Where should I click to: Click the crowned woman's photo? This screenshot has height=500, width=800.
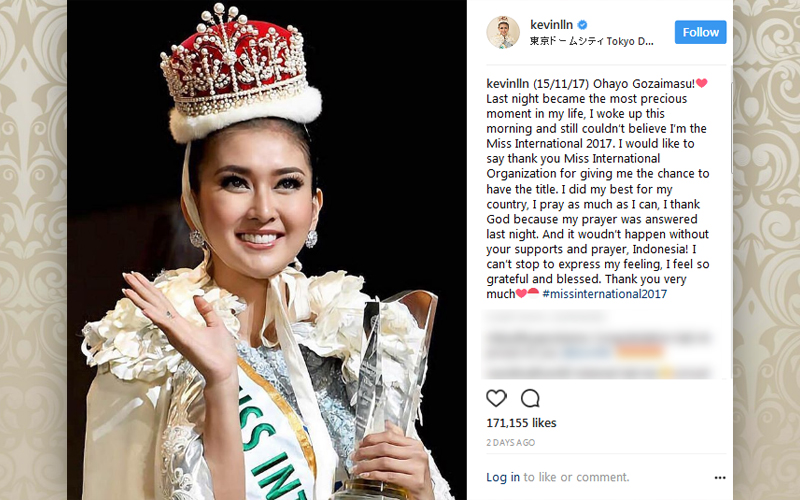[x=266, y=250]
